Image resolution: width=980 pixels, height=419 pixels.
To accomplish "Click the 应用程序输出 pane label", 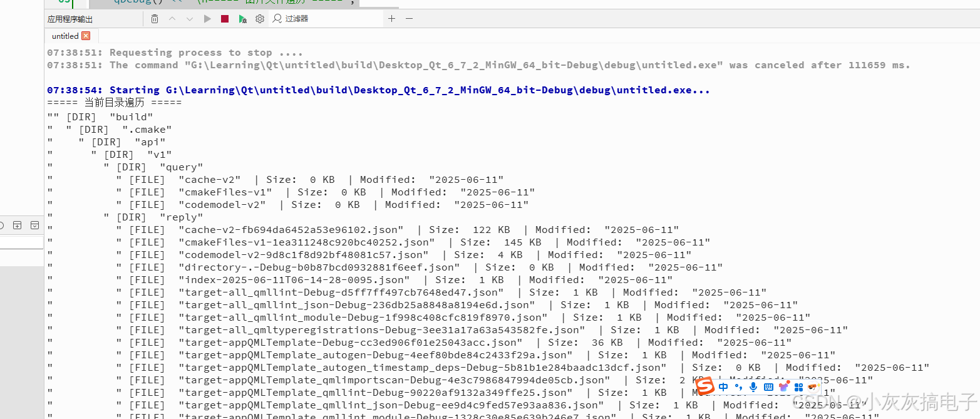I will (x=69, y=19).
